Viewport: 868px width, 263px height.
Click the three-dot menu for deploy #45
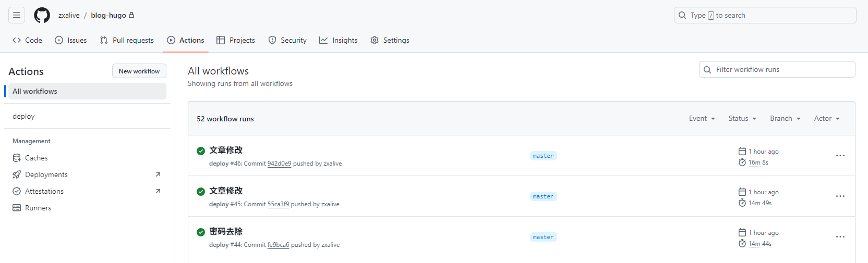pyautogui.click(x=840, y=196)
